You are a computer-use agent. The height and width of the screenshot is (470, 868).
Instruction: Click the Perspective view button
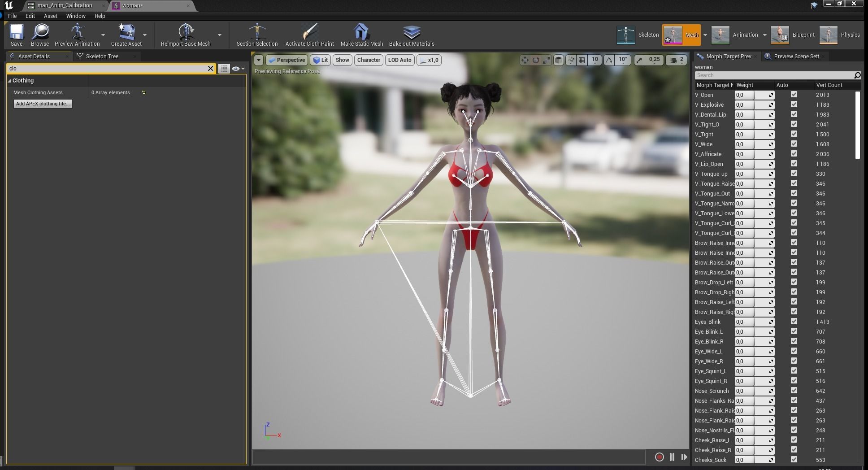[x=286, y=60]
